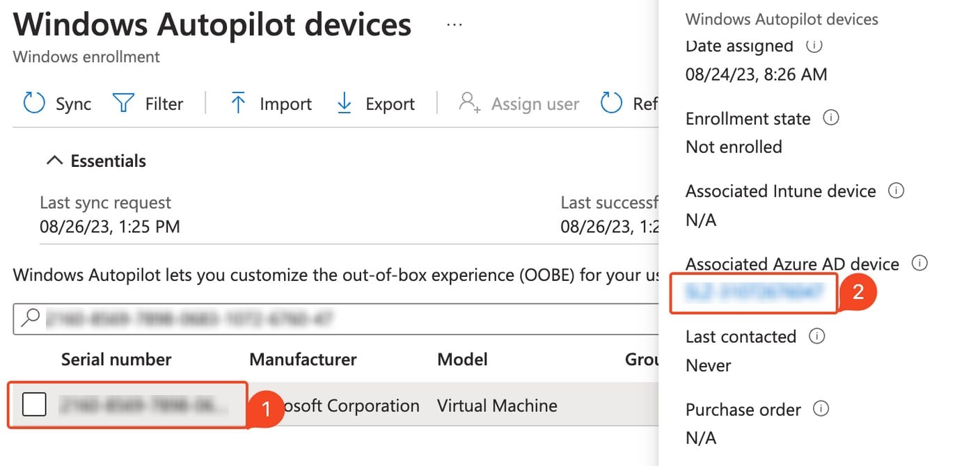980x466 pixels.
Task: Click the info icon beside Enrollment state
Action: pos(831,118)
